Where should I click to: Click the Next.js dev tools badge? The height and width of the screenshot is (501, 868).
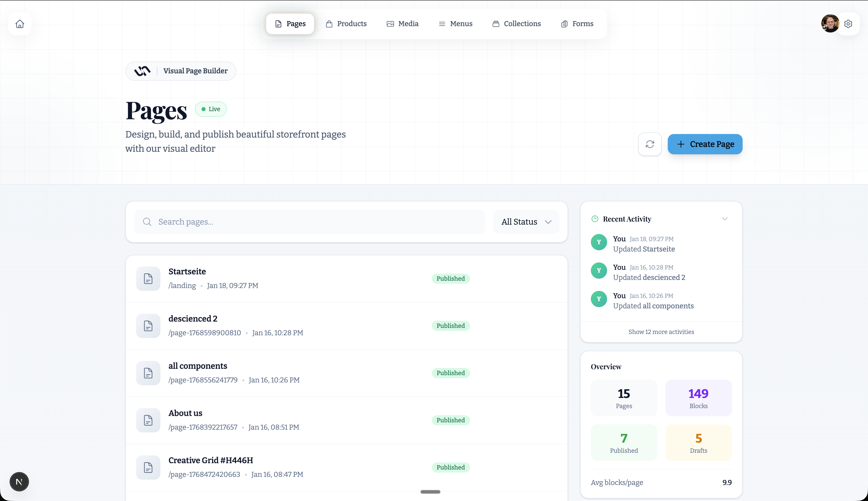pyautogui.click(x=19, y=481)
